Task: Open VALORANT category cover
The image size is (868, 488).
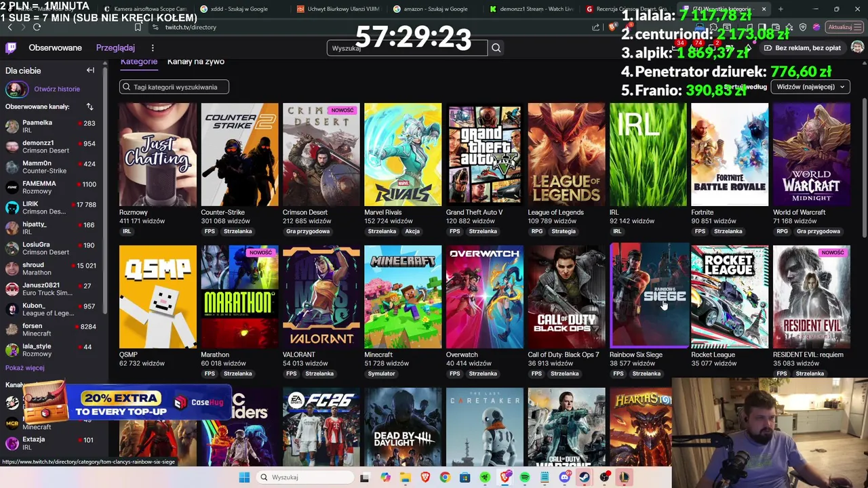Action: (x=321, y=297)
